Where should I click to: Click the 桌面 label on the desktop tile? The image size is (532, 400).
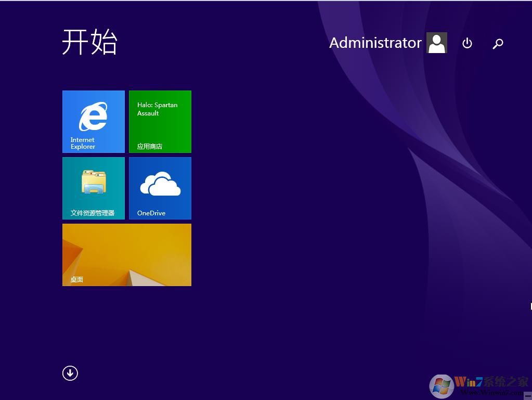point(77,279)
